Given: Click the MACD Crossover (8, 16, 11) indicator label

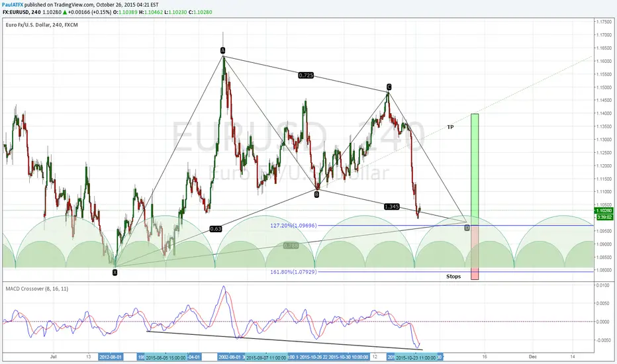Looking at the screenshot, I should coord(37,289).
